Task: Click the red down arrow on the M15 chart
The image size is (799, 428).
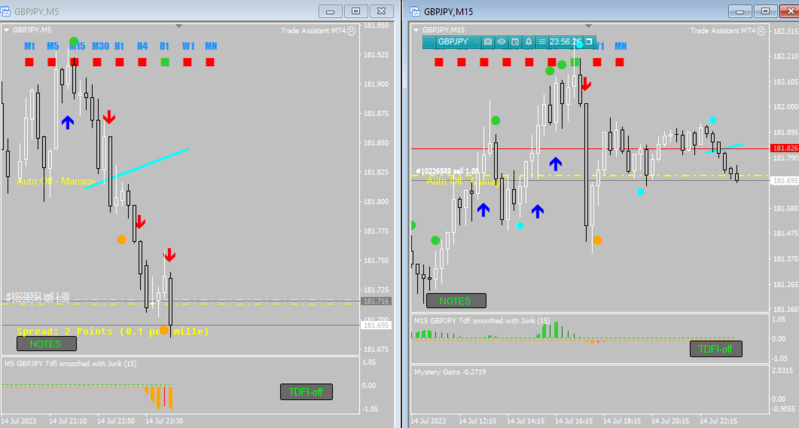Action: [586, 84]
